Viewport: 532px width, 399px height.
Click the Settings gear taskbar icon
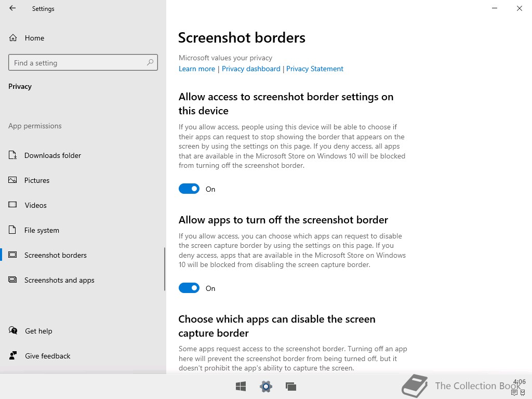click(x=265, y=386)
